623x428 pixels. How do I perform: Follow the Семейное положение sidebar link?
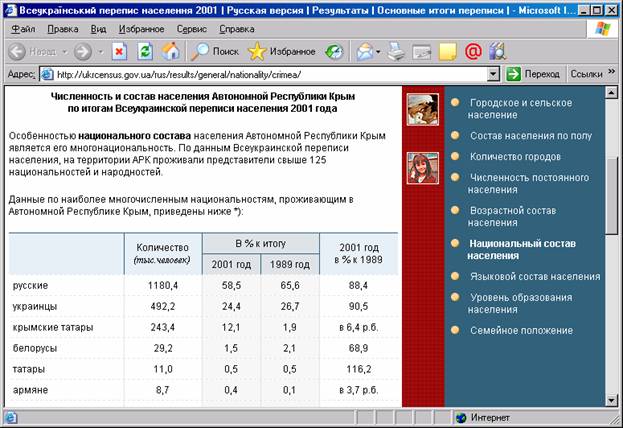click(x=520, y=330)
